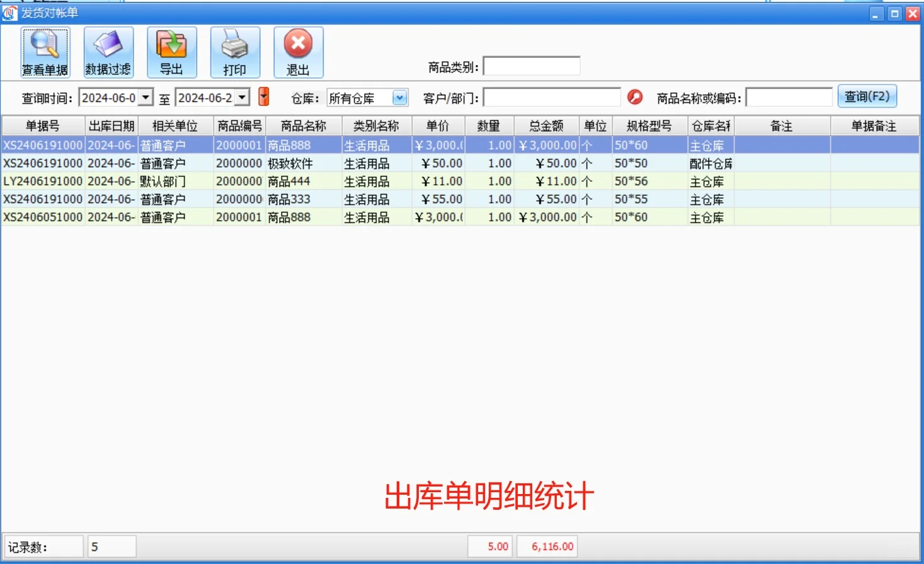
Task: Click the 导出 (export) icon
Action: [171, 52]
